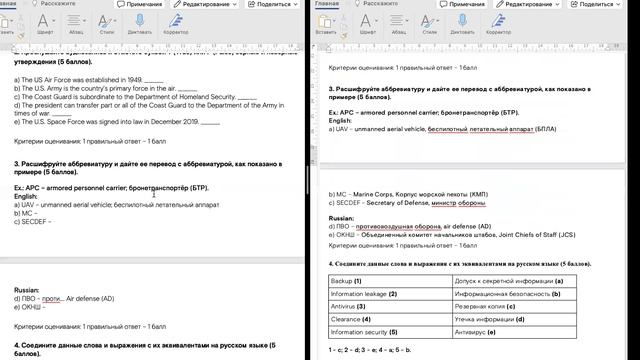Click Вставить paste icon in right window

(325, 21)
